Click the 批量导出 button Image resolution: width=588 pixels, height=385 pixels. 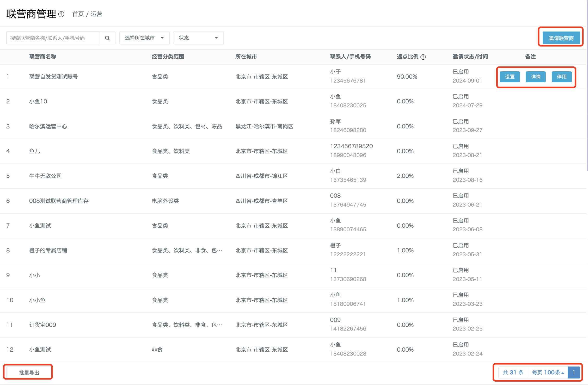(x=29, y=373)
